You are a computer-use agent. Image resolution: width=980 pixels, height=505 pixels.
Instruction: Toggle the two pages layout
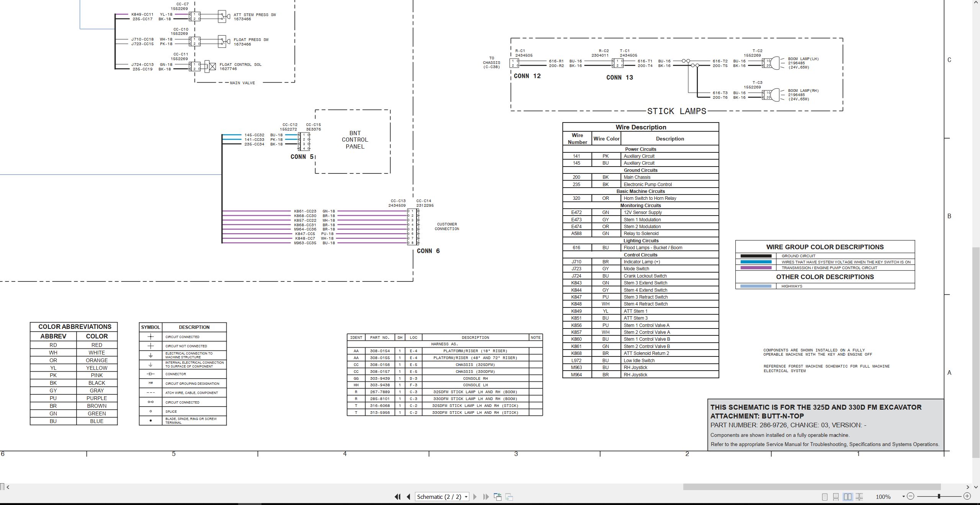(x=848, y=497)
